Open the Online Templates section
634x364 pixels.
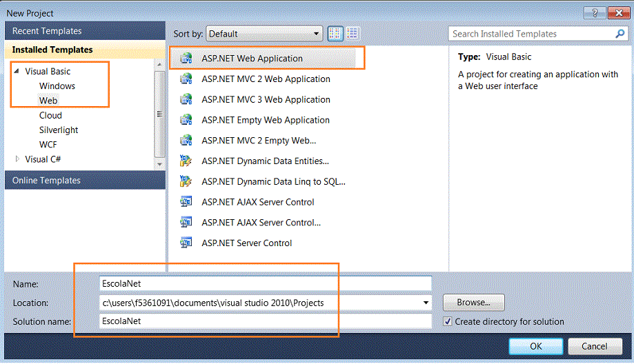click(85, 180)
